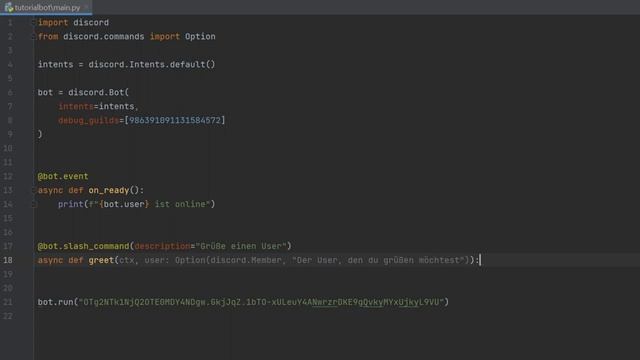This screenshot has height=360, width=640.
Task: Click the fold end marker at line 14
Action: pos(35,204)
